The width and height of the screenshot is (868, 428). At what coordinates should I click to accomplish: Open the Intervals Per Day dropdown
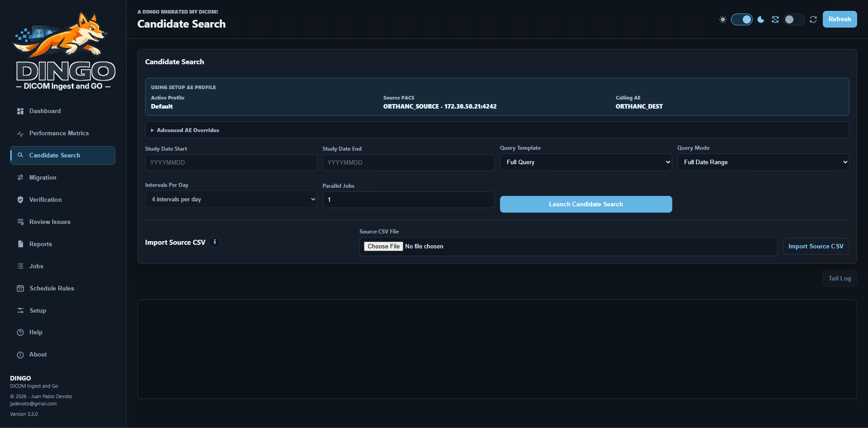[x=231, y=200]
